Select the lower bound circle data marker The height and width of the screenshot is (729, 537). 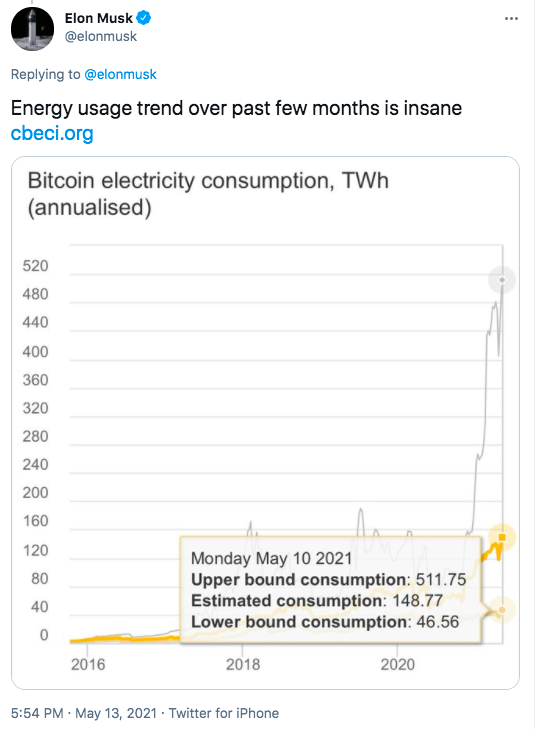click(x=502, y=610)
